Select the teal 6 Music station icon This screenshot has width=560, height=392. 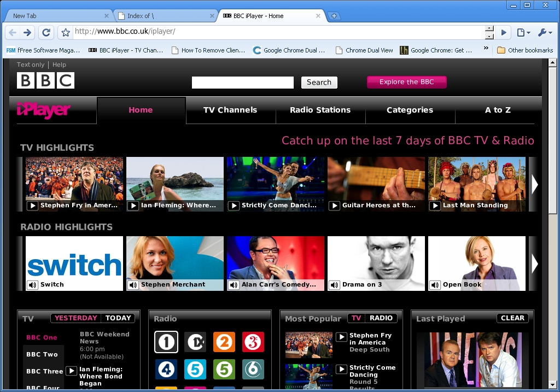point(253,369)
